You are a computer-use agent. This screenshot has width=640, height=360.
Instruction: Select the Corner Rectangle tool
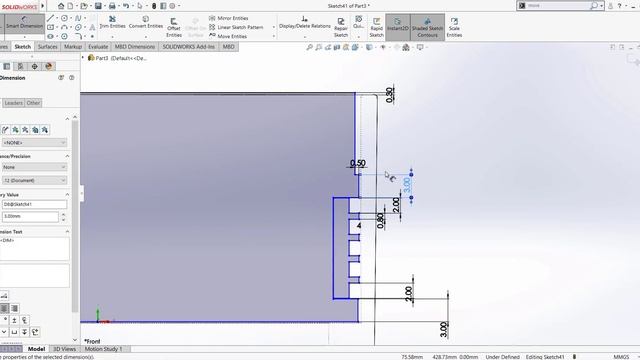tap(50, 27)
